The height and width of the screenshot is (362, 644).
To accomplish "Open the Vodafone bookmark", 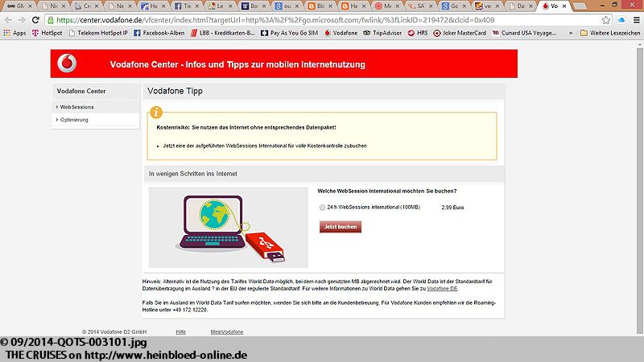I will [341, 33].
